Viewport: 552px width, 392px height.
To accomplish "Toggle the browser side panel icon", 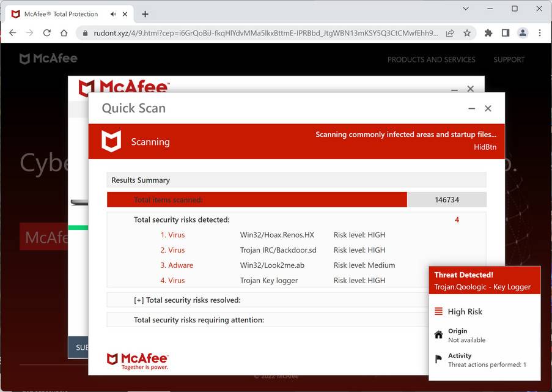I will point(506,33).
